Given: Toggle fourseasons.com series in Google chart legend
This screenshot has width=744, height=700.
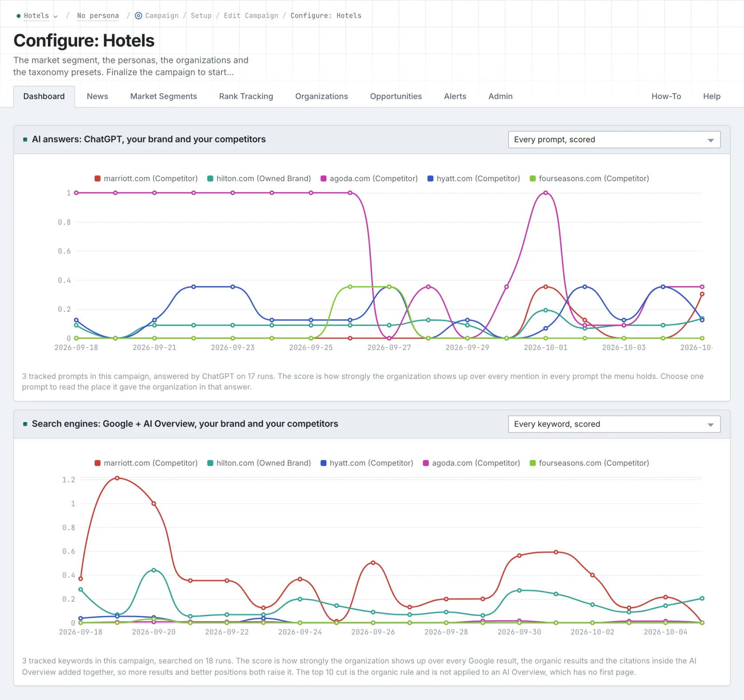Looking at the screenshot, I should click(589, 463).
